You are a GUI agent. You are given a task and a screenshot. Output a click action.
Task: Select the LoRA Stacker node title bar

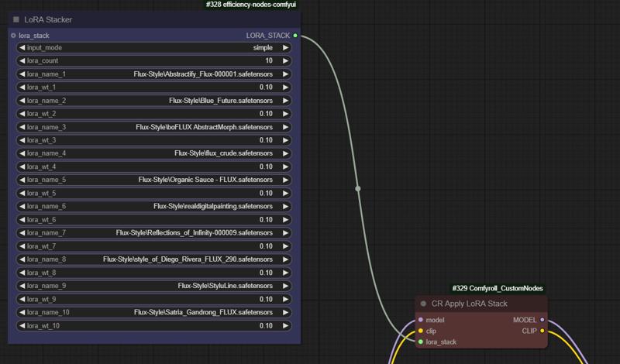pyautogui.click(x=154, y=19)
